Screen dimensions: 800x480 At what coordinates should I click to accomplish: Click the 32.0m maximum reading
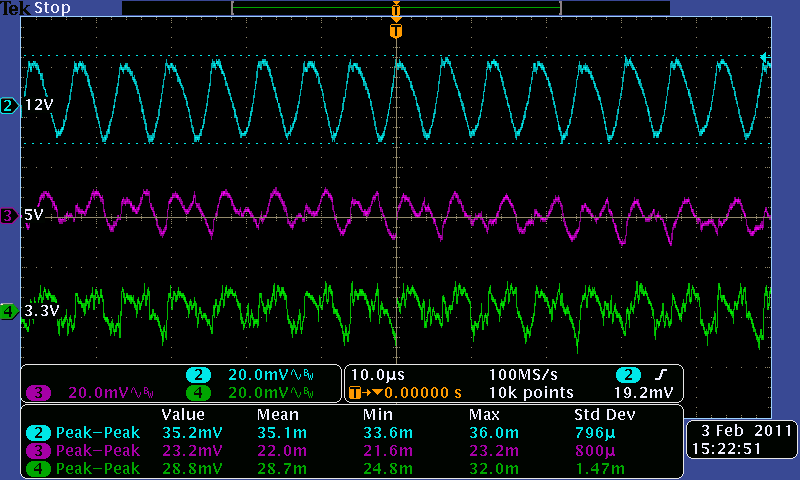point(494,469)
